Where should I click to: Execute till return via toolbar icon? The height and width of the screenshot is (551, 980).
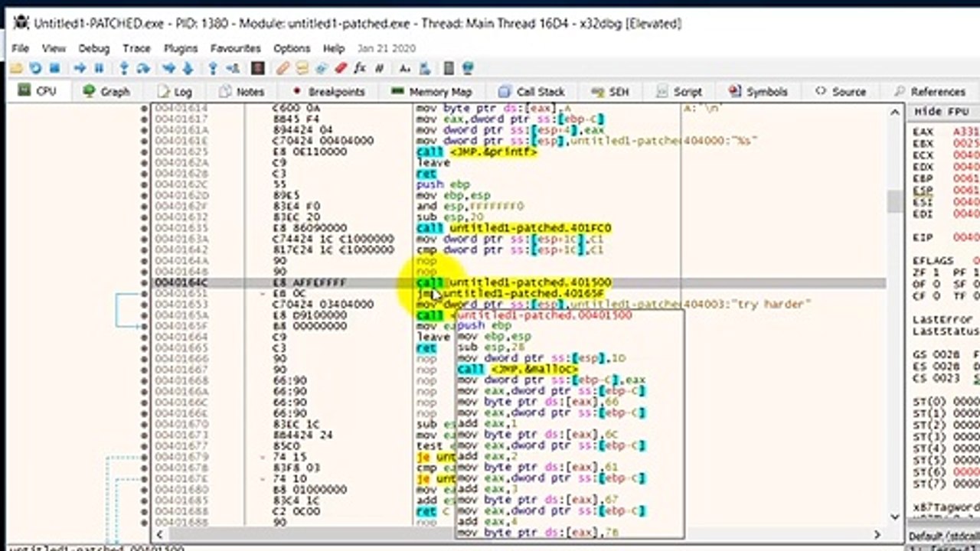pos(213,68)
